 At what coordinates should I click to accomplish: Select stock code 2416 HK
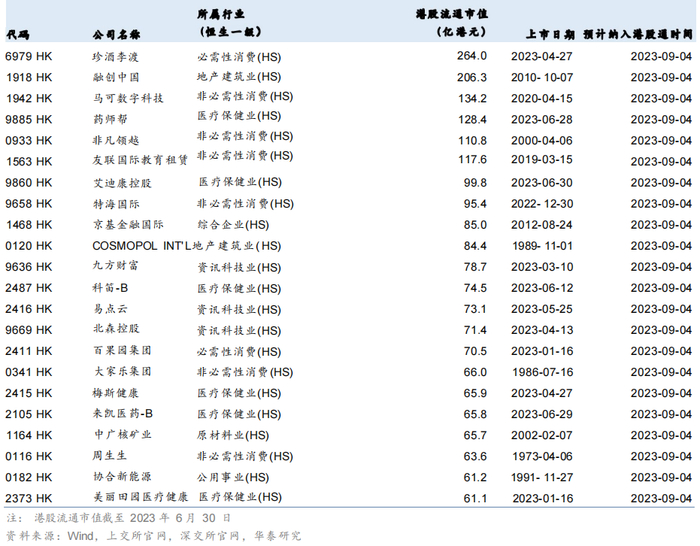[x=29, y=309]
